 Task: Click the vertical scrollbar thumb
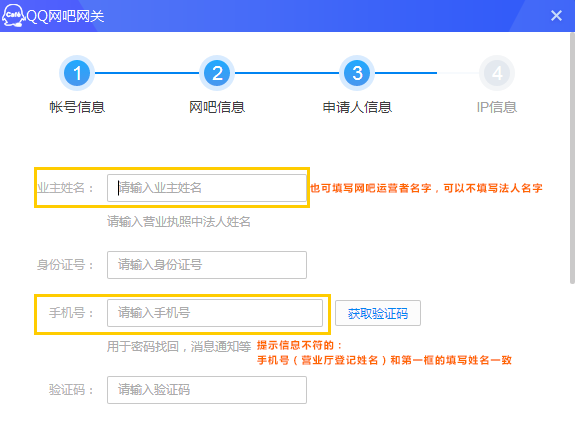point(572,158)
